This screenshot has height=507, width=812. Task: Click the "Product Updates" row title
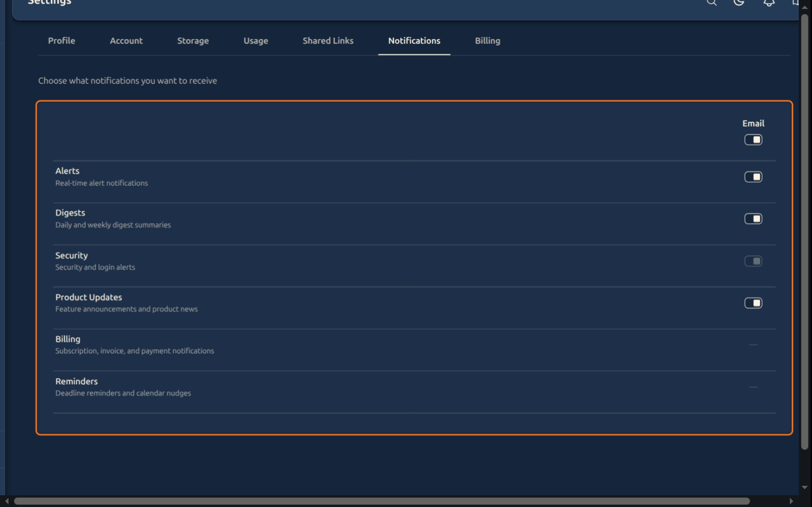click(x=89, y=297)
